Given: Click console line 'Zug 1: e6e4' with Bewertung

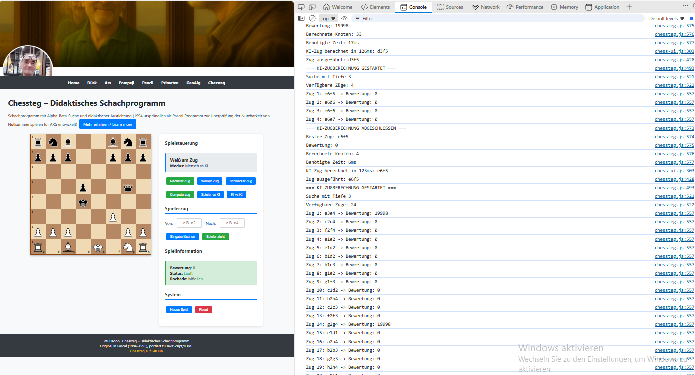Looking at the screenshot, I should point(347,213).
